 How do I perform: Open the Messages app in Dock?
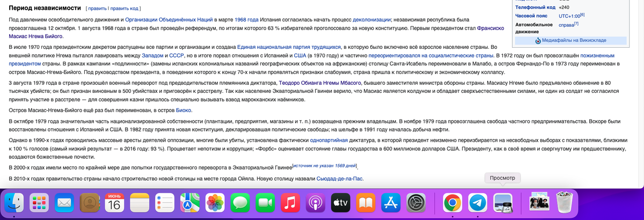[240, 203]
